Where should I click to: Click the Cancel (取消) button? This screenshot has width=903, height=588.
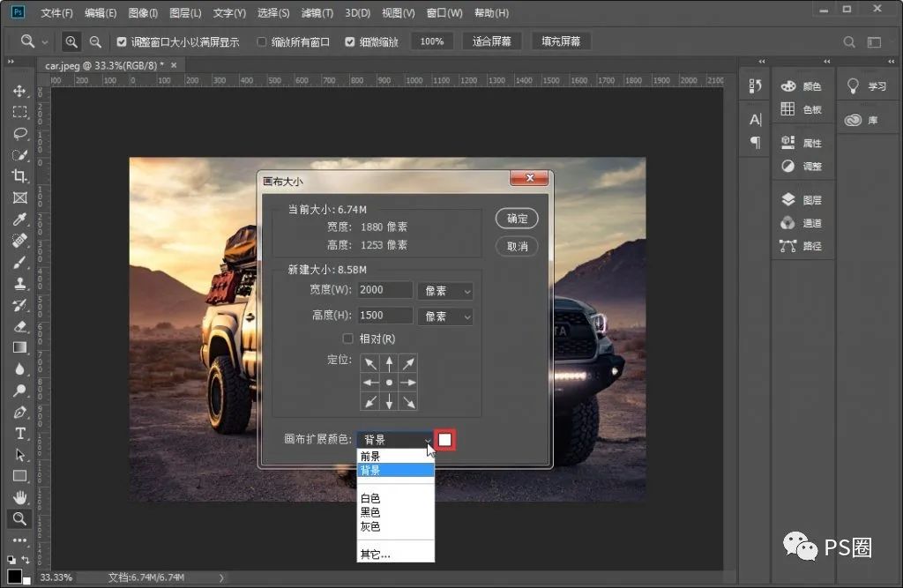(x=517, y=247)
